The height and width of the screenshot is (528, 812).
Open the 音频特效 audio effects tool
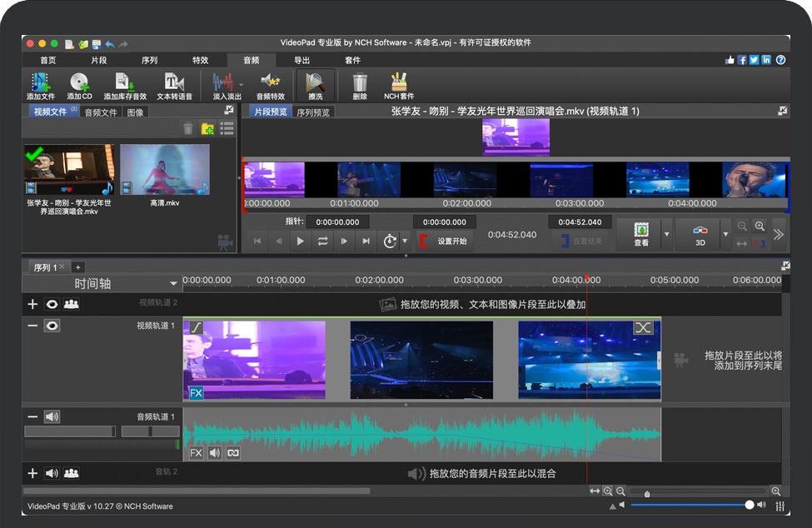(270, 85)
